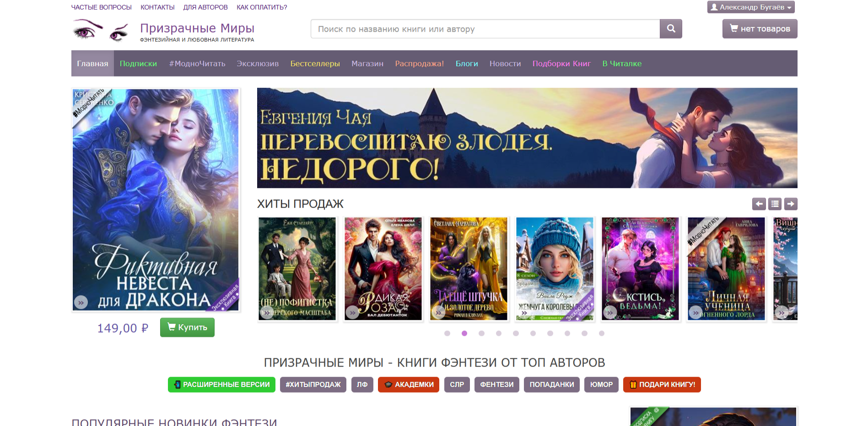Screen dimensions: 868x426
Task: Go to previous bestsellers with left arrow
Action: (759, 204)
